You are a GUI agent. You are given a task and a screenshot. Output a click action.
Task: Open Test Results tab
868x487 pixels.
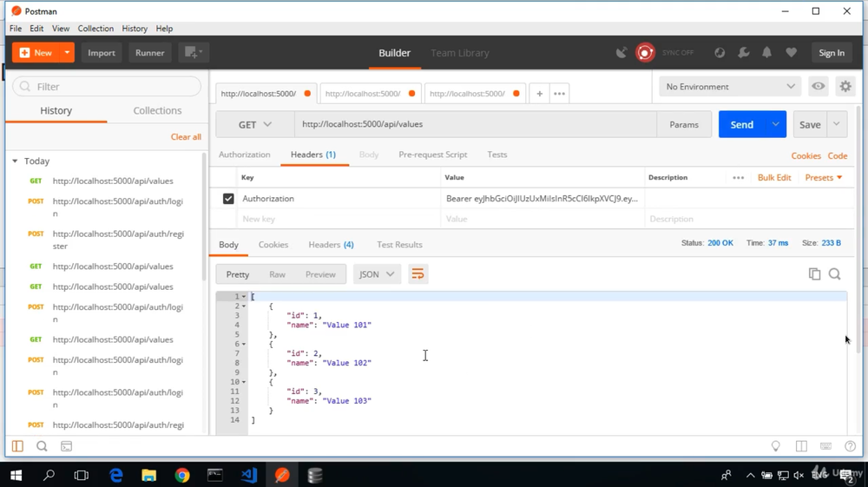click(x=399, y=245)
